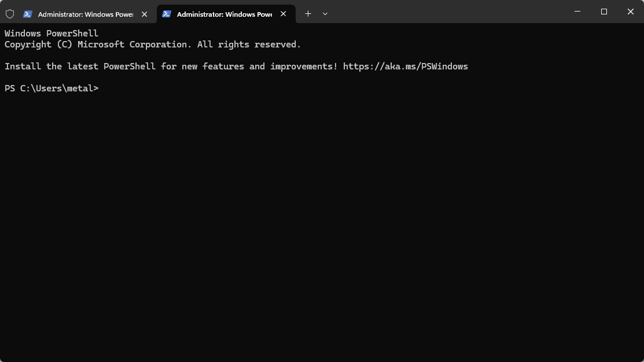Open a new tab with the plus icon
This screenshot has height=362, width=644.
point(308,14)
